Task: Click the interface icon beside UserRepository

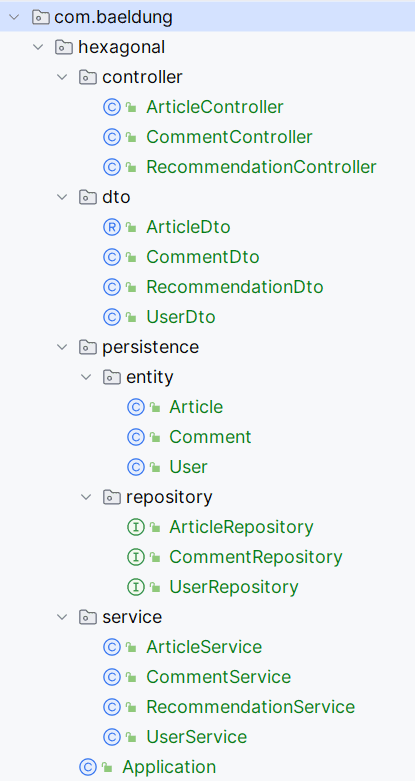Action: click(x=136, y=587)
